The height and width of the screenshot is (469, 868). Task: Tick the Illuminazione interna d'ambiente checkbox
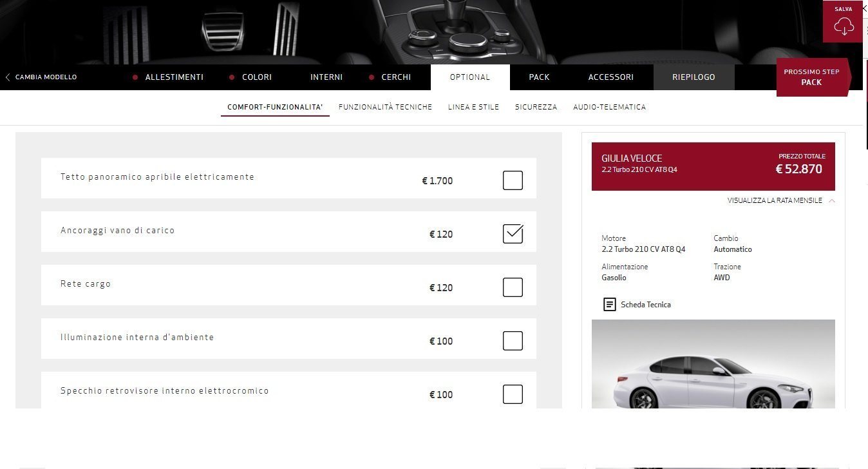pos(513,341)
